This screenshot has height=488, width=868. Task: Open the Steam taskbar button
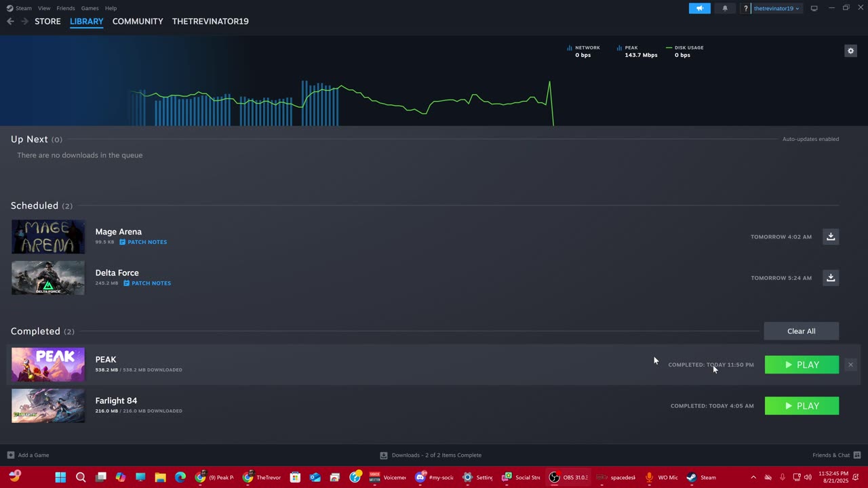[x=701, y=477]
